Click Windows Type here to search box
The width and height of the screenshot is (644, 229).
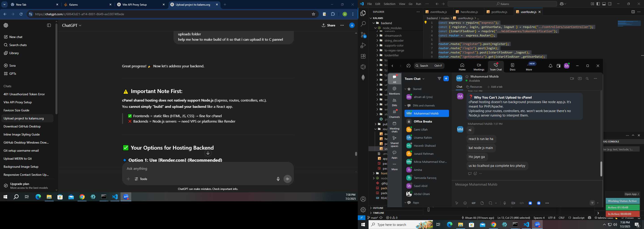pos(401,225)
